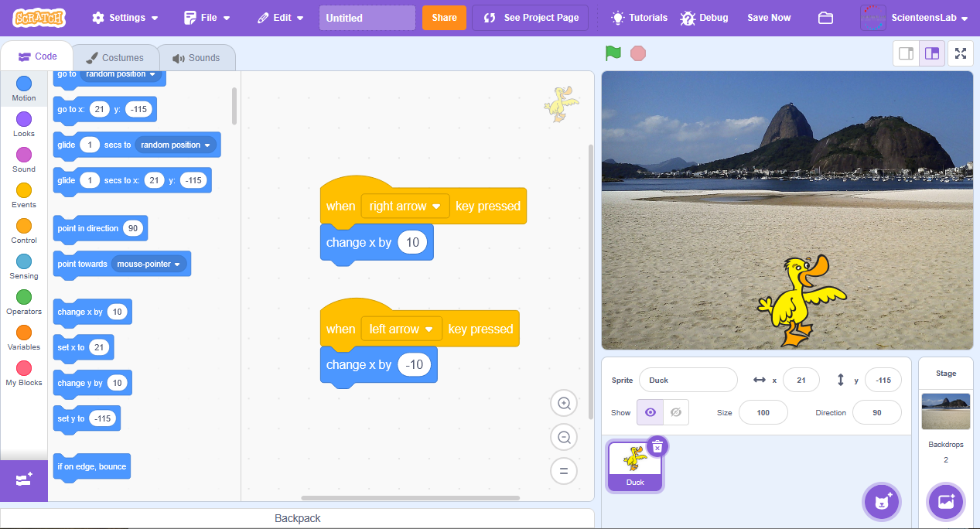Expand the Settings menu
Image resolution: width=980 pixels, height=529 pixels.
(125, 18)
